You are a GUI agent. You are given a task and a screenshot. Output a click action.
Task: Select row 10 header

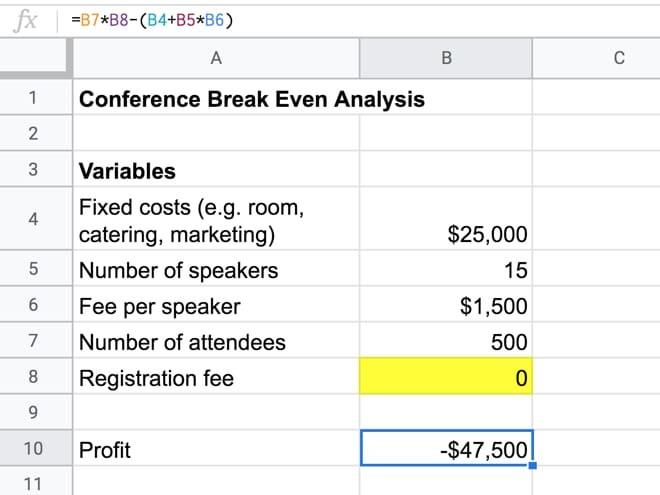coord(34,449)
